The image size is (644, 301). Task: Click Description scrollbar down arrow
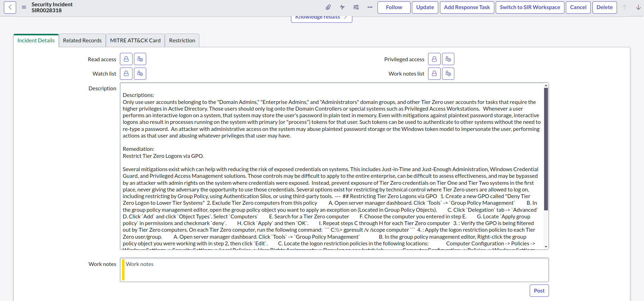546,247
